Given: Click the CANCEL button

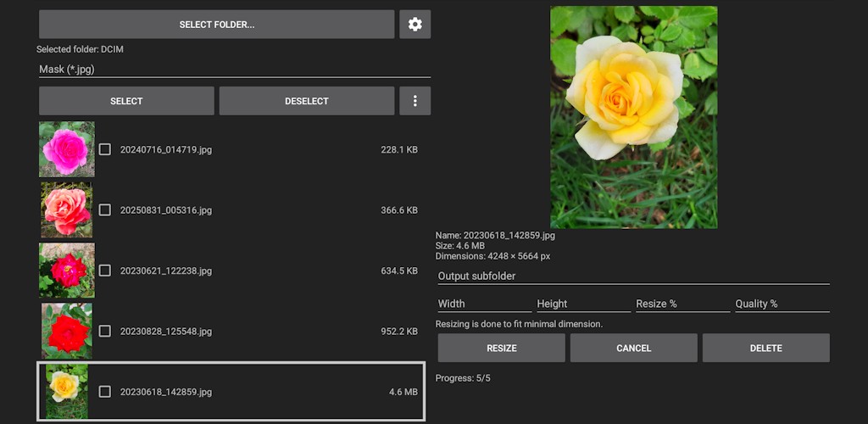Looking at the screenshot, I should (633, 348).
